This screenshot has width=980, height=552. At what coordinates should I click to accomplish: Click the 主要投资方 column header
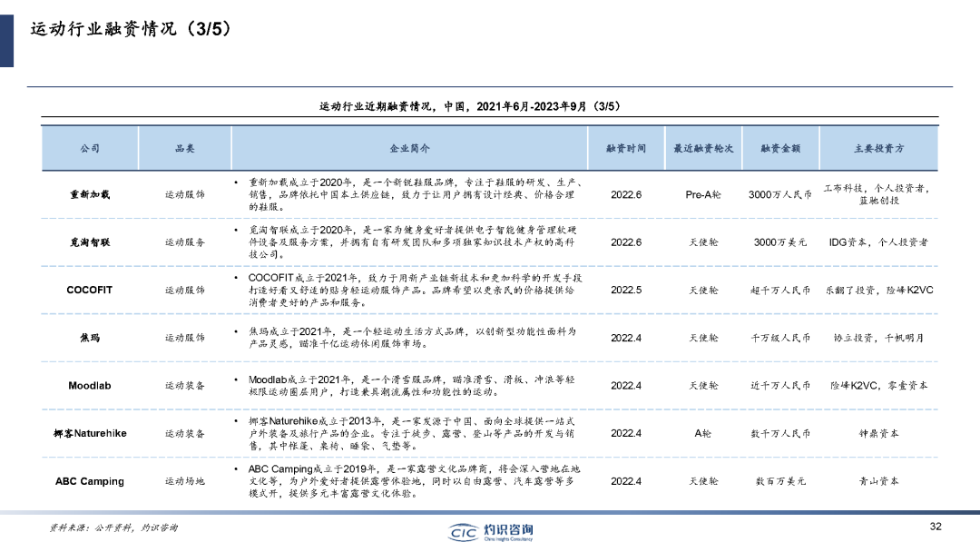[878, 148]
